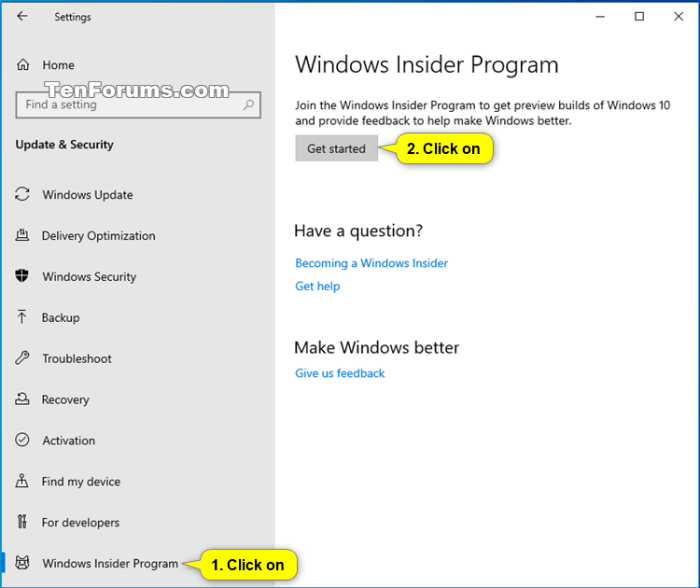Select the For developers tools icon
This screenshot has width=700, height=588.
[x=22, y=521]
